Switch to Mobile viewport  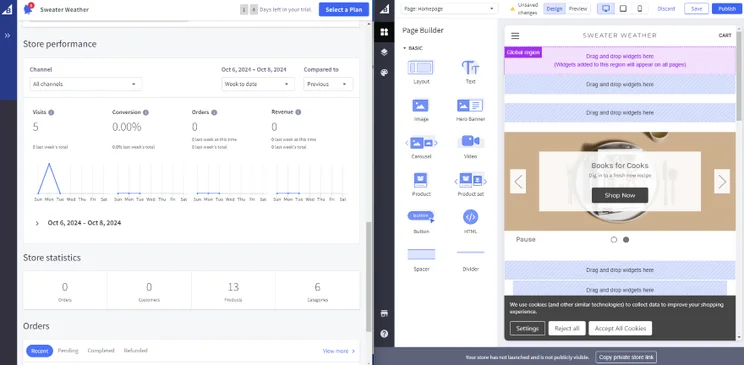coord(640,9)
